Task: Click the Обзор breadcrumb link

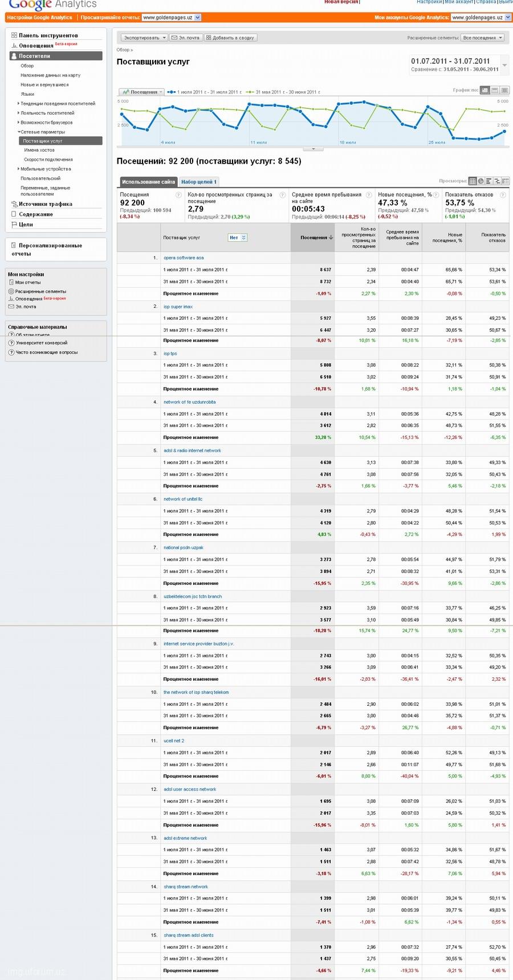Action: tap(123, 50)
